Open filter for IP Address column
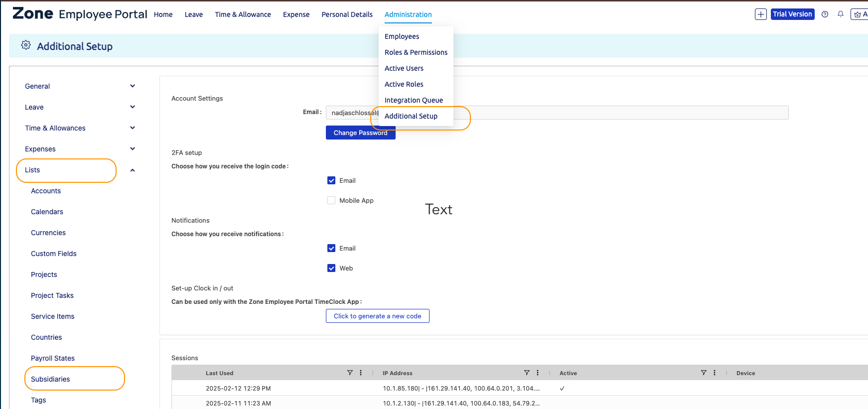The height and width of the screenshot is (409, 868). point(527,373)
